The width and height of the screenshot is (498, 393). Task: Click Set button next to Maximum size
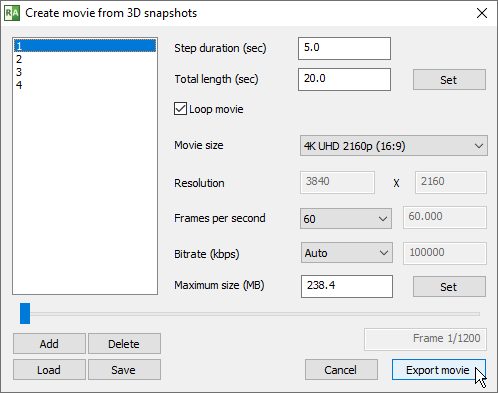(449, 287)
